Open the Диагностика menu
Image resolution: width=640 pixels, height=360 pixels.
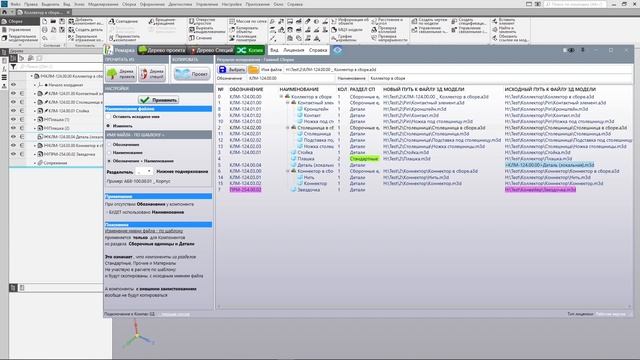(x=180, y=4)
